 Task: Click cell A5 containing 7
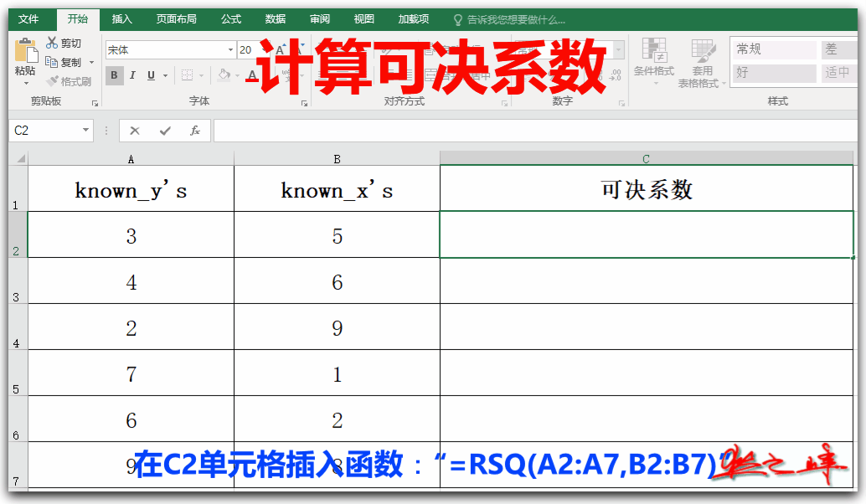point(131,373)
